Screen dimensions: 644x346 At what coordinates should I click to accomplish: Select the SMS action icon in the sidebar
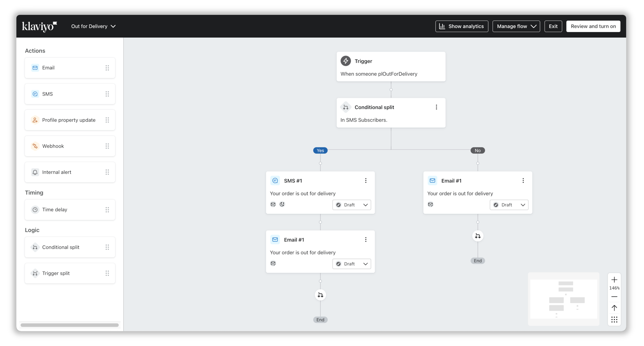[35, 94]
